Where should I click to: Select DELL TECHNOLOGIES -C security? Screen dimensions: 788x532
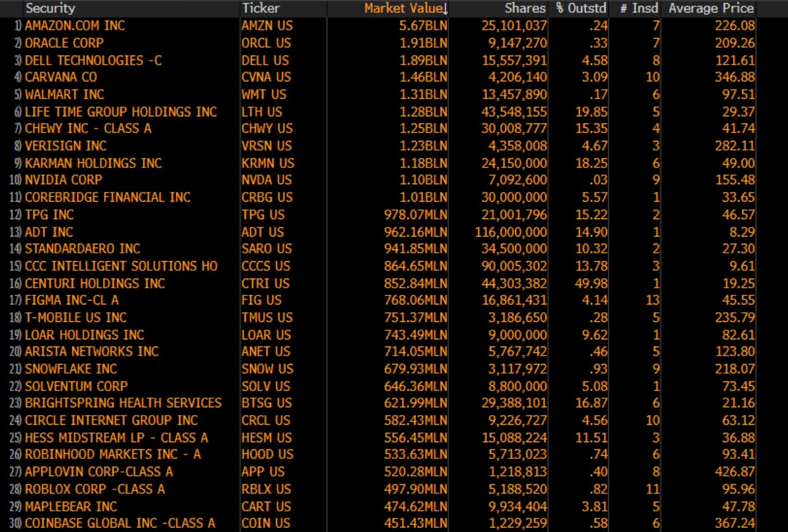(x=93, y=60)
